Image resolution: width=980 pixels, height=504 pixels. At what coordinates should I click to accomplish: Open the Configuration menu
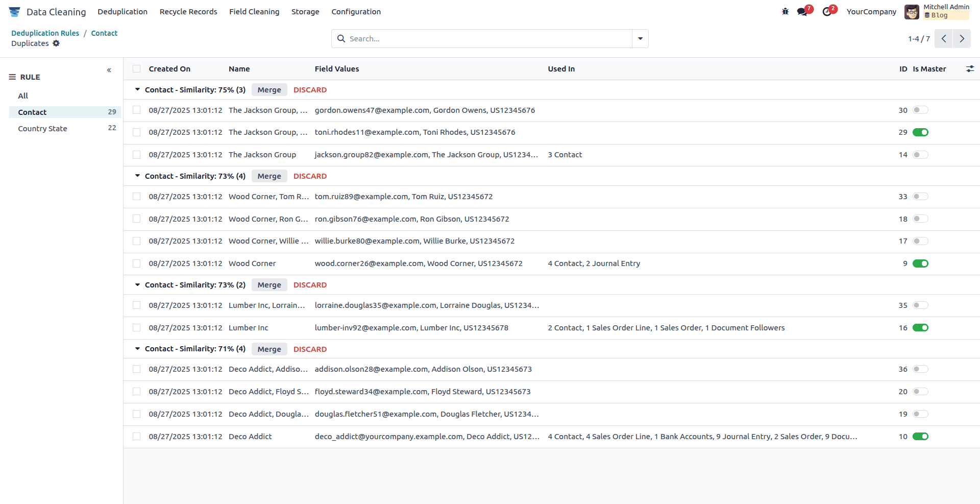click(x=356, y=11)
